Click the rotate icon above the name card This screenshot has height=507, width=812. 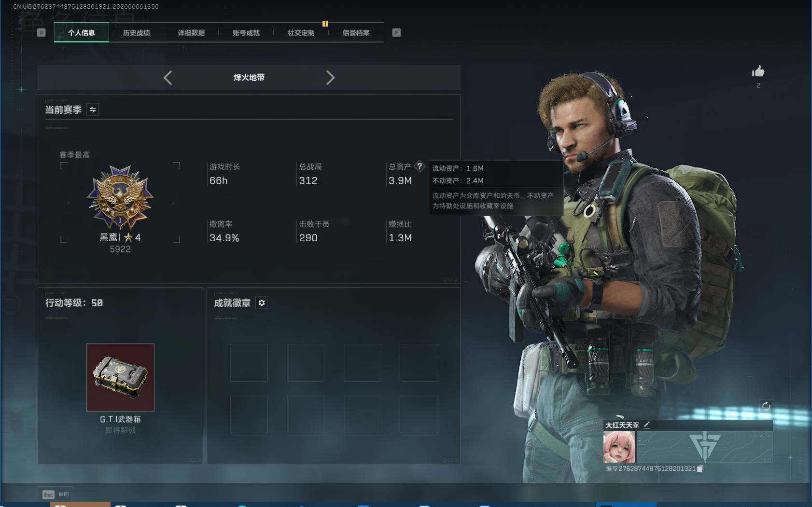(766, 406)
